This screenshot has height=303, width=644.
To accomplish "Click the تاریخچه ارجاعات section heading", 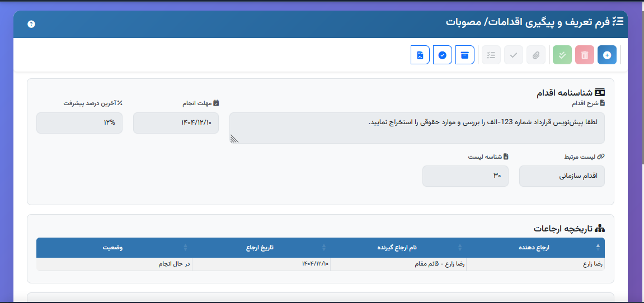I will [x=563, y=229].
